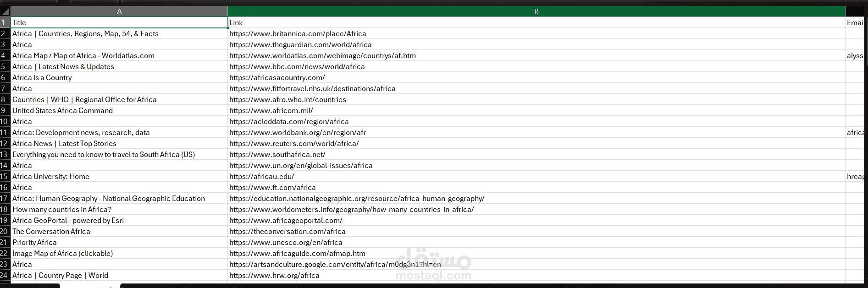Click the acleddata.com/region/africa link cell
Screen dimensions: 868x288
[536, 121]
